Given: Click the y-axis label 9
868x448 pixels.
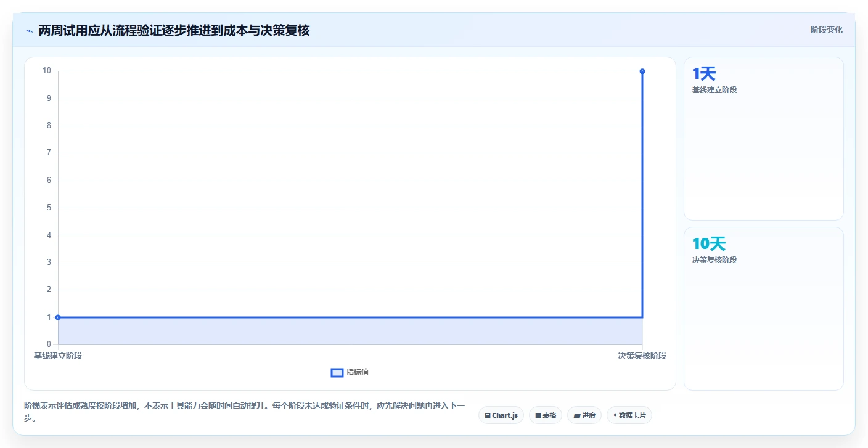Looking at the screenshot, I should coord(49,98).
